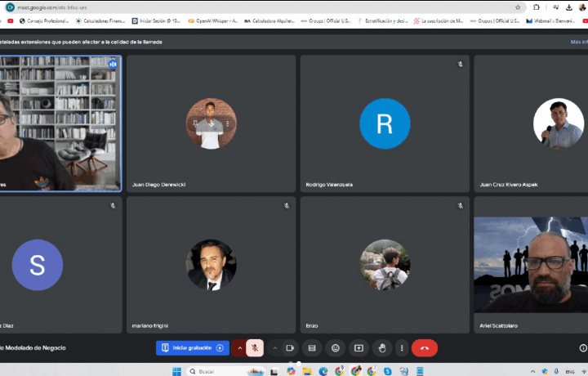Open the Calculadoras Financieras bookmark
This screenshot has height=376, width=588.
99,21
